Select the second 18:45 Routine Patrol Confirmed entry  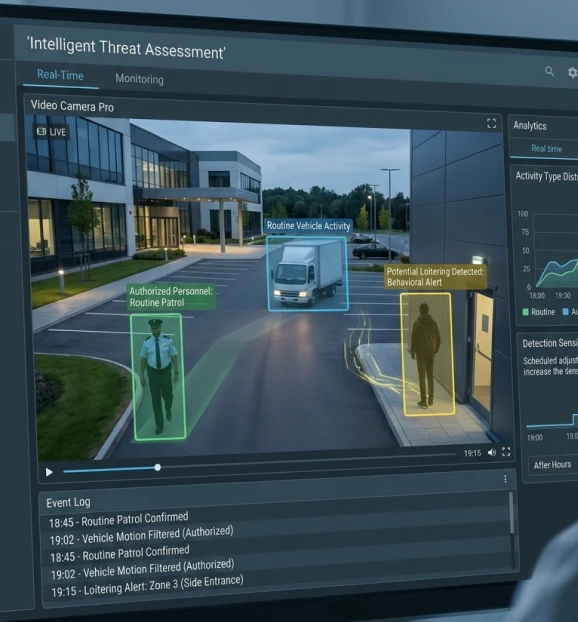click(x=120, y=554)
